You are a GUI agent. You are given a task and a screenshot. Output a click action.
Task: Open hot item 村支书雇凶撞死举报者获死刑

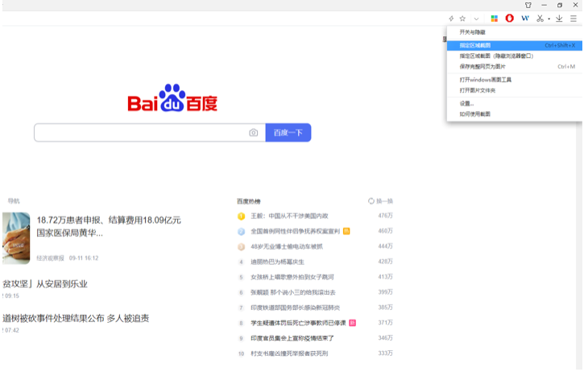(x=289, y=353)
